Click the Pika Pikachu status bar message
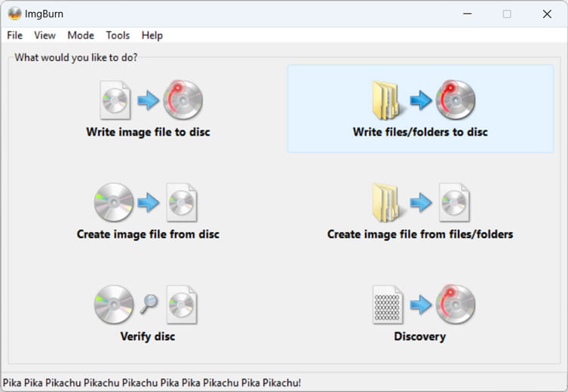This screenshot has height=392, width=568. (x=152, y=383)
